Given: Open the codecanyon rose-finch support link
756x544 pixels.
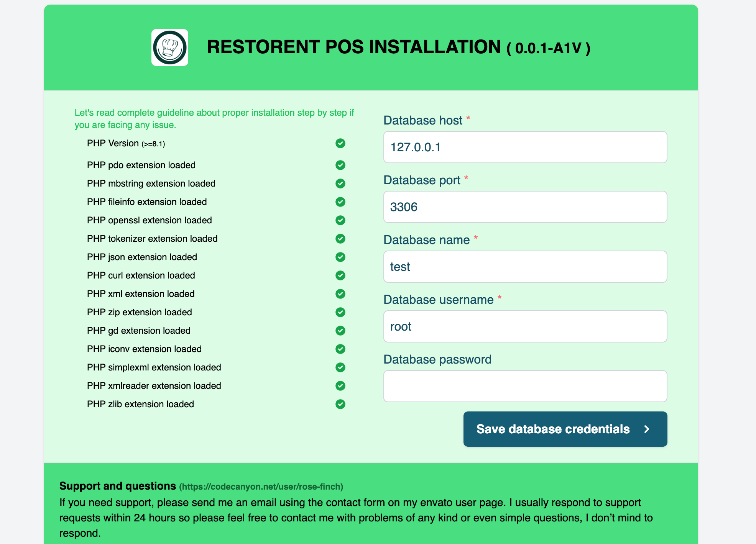Looking at the screenshot, I should click(261, 487).
